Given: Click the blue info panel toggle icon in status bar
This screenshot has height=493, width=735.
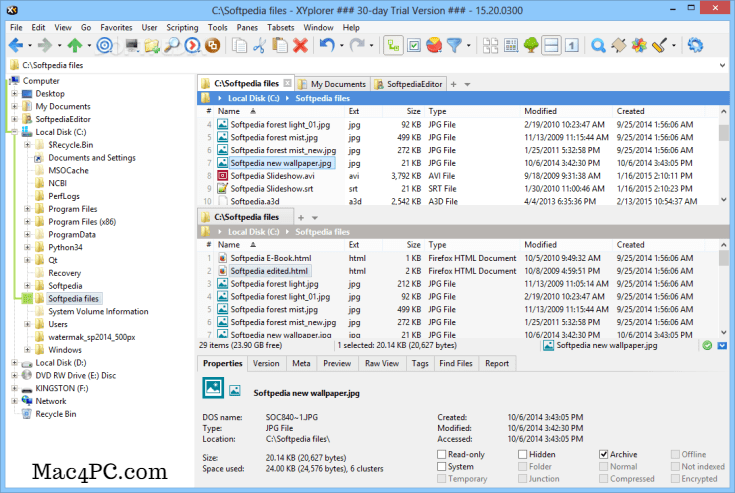Looking at the screenshot, I should [x=722, y=345].
